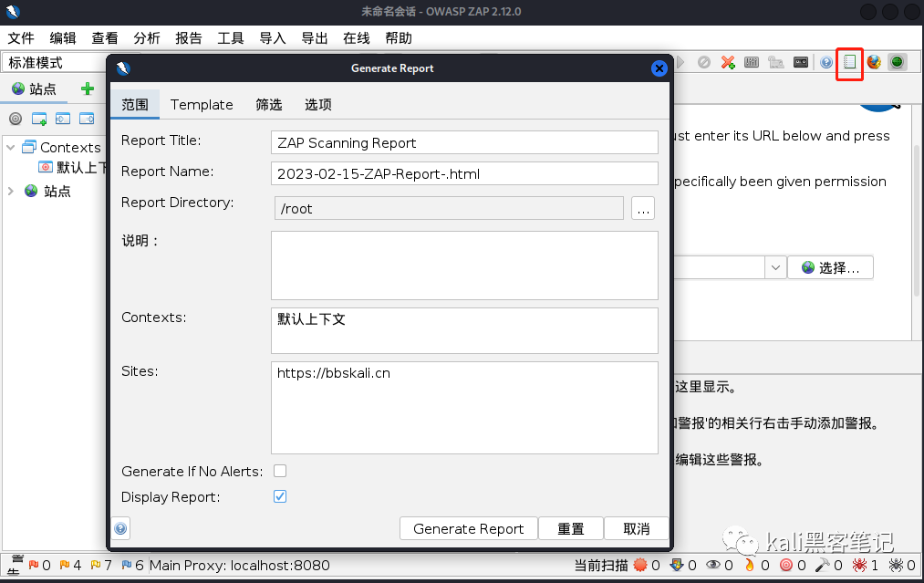Click the 说明 description text area
924x583 pixels.
464,265
